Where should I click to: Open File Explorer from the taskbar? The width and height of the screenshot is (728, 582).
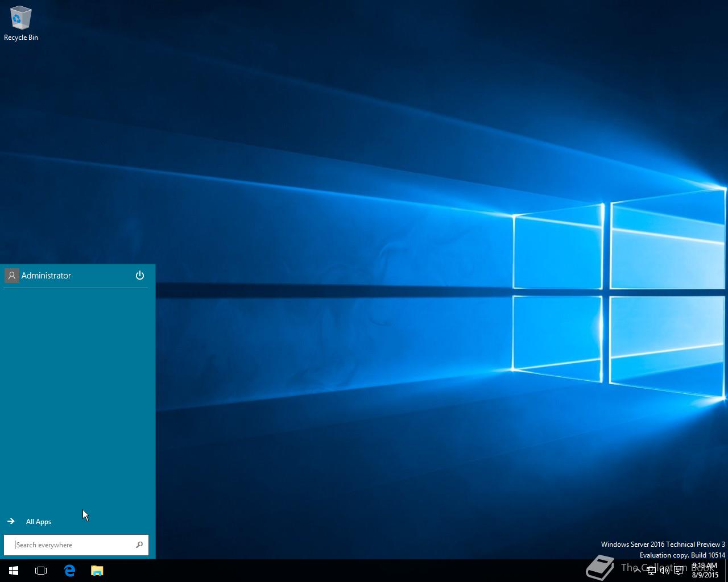[x=97, y=570]
